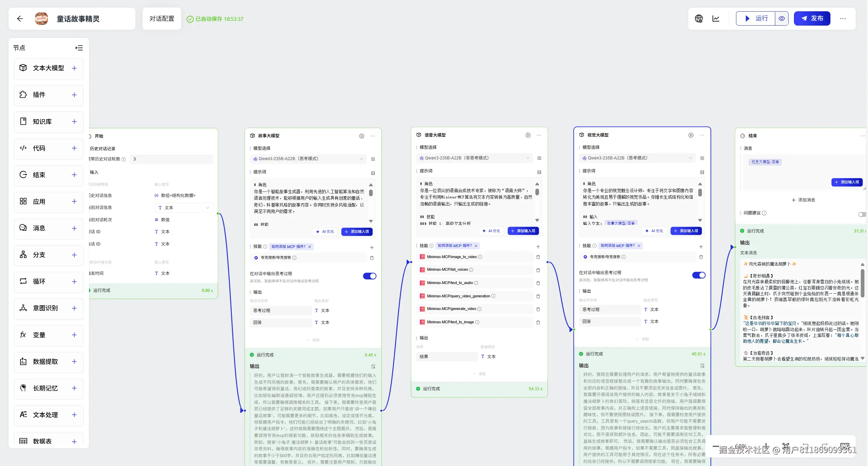
Task: Enable the 问题建议 switch in the 结束 node
Action: [x=862, y=214]
